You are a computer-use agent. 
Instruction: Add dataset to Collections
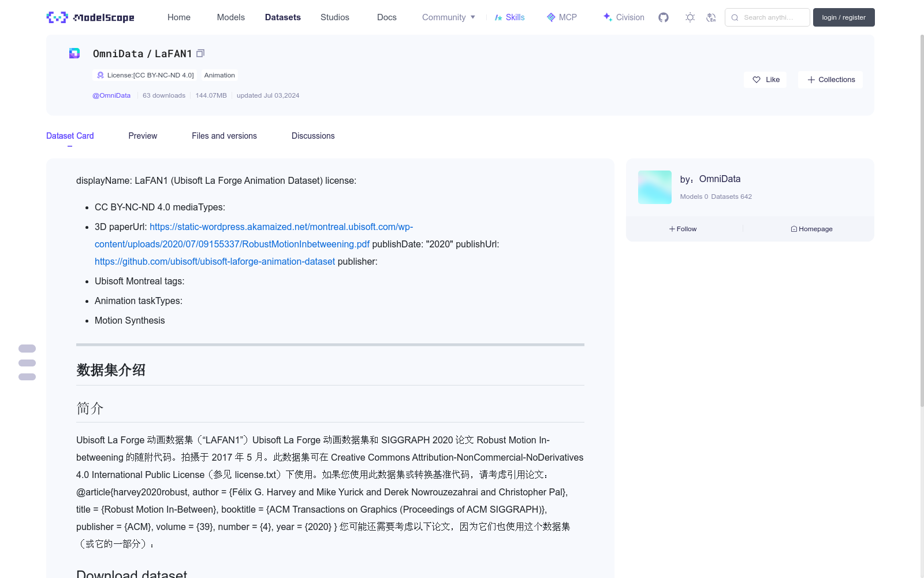click(x=830, y=80)
